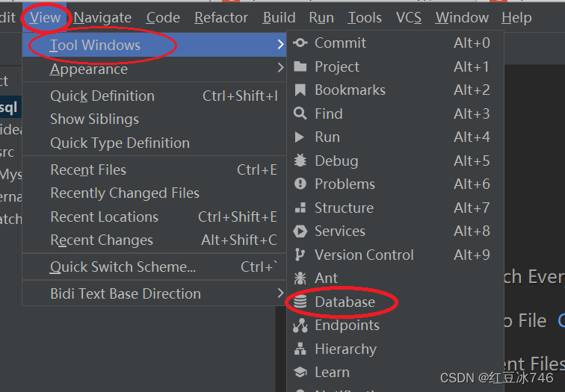Open the Commit tool window entry

[x=395, y=43]
